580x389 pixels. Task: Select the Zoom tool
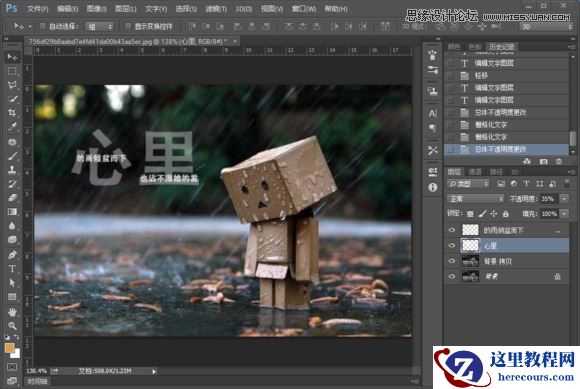tap(12, 326)
